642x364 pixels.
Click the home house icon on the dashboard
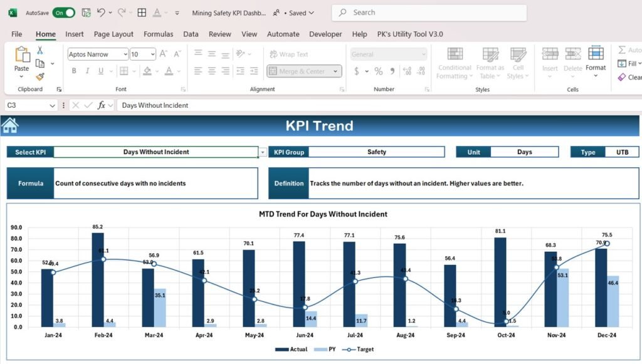9,125
